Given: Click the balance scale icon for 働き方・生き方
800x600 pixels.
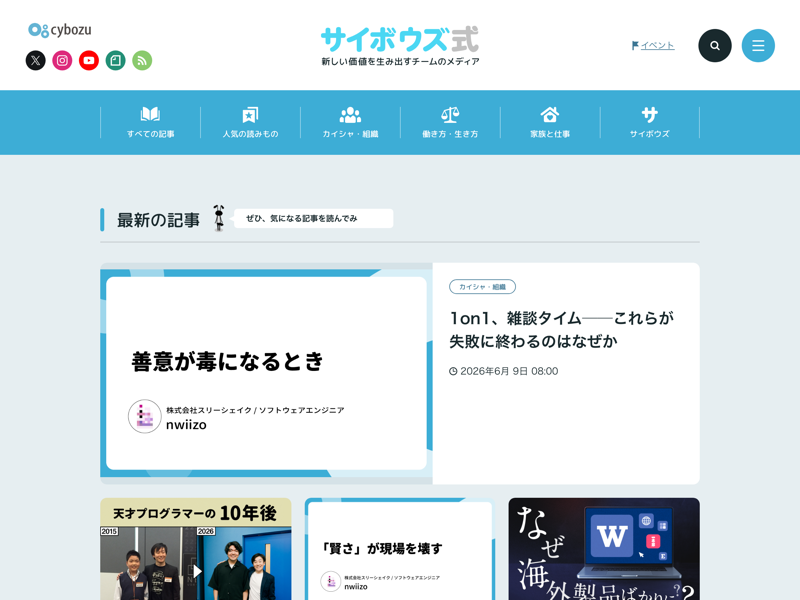Looking at the screenshot, I should pyautogui.click(x=450, y=115).
